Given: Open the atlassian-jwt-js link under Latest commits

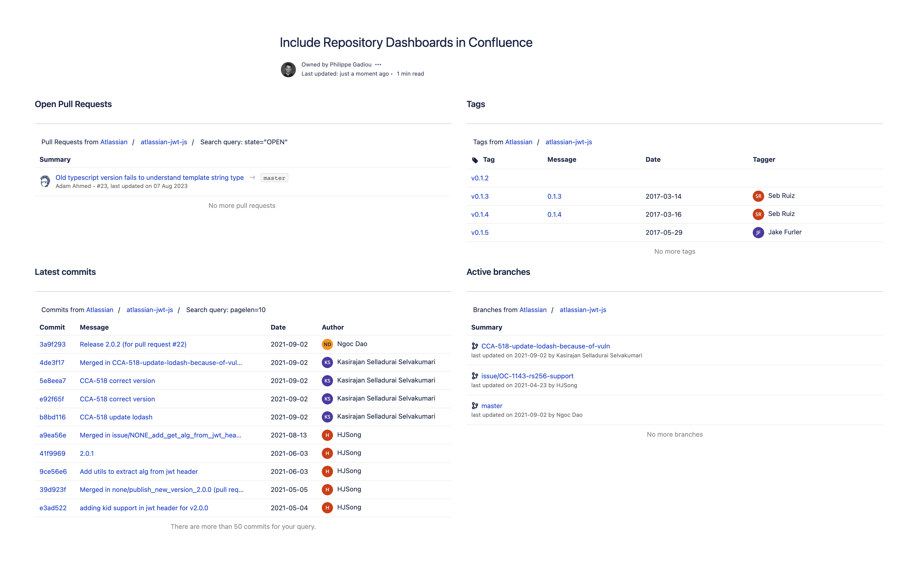Looking at the screenshot, I should point(150,310).
